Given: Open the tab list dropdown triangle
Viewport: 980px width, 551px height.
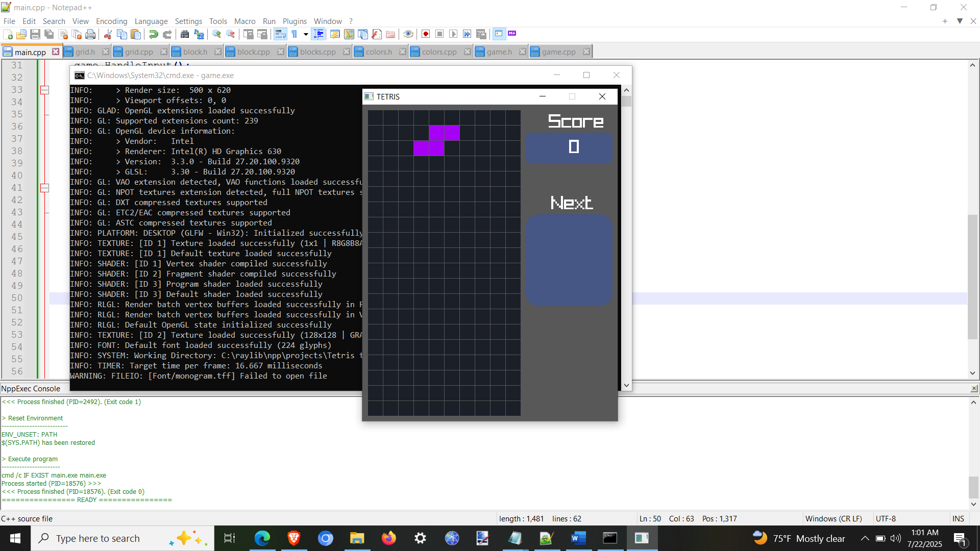Looking at the screenshot, I should (960, 21).
